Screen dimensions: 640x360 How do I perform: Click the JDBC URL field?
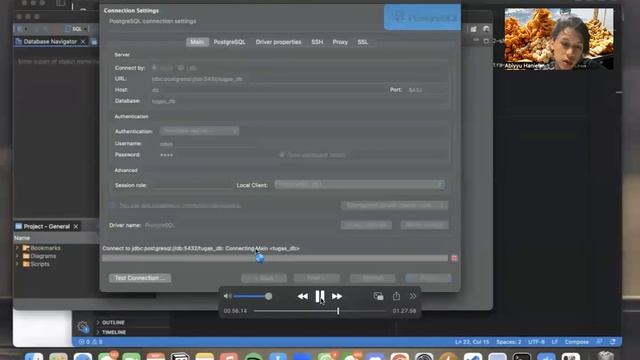[x=300, y=79]
